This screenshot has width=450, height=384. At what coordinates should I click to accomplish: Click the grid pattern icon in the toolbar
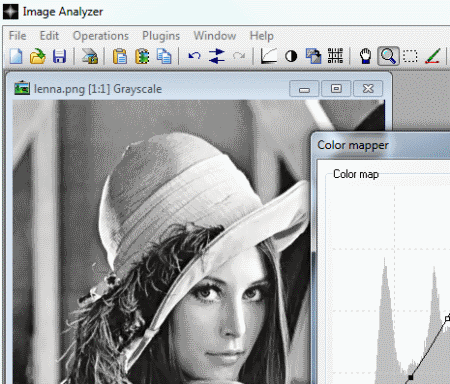point(335,56)
